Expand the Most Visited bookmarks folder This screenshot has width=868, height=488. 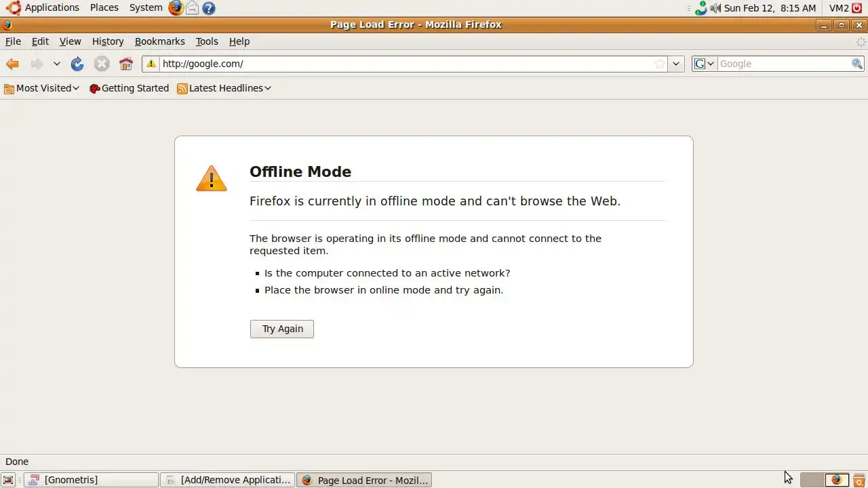(x=42, y=88)
